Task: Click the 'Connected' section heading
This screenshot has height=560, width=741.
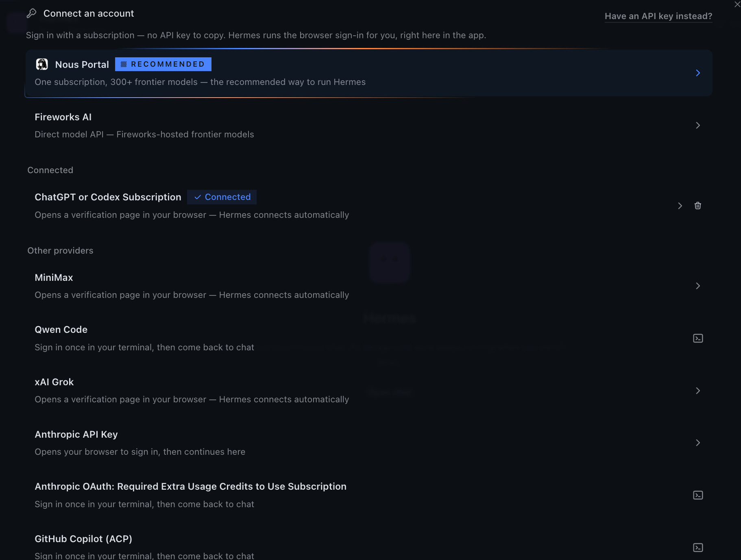Action: click(50, 170)
